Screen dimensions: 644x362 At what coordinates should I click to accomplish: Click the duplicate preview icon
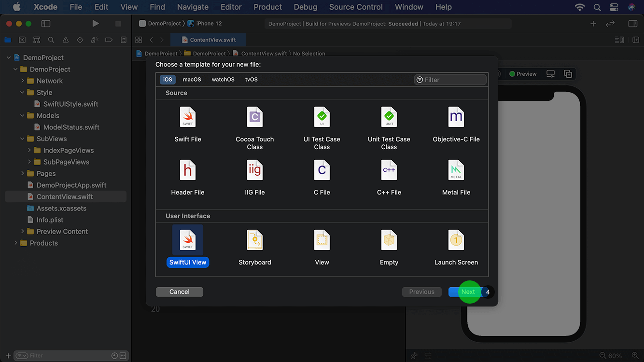coord(568,74)
